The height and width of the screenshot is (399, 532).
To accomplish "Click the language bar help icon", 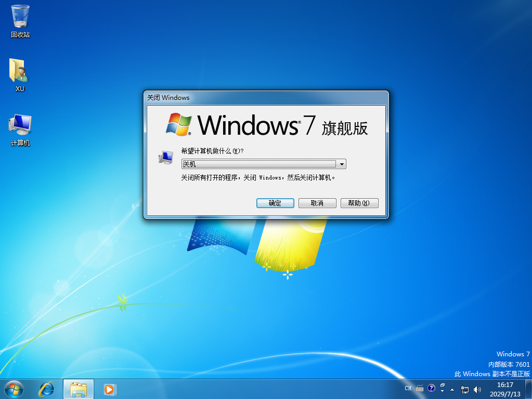I will (431, 388).
